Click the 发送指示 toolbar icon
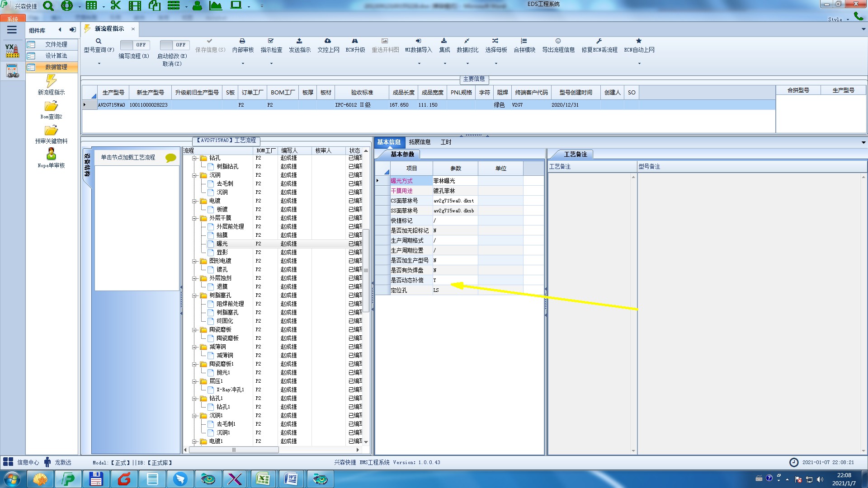This screenshot has height=488, width=868. coord(299,41)
